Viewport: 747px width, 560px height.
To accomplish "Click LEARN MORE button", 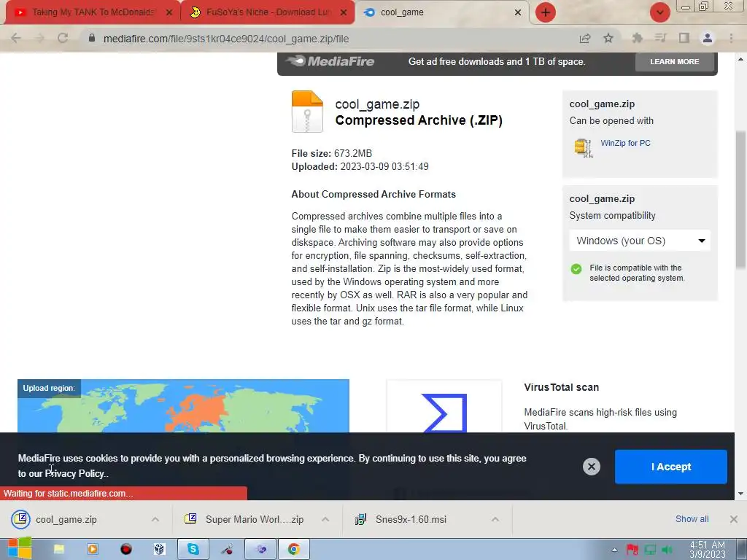I will coord(675,62).
